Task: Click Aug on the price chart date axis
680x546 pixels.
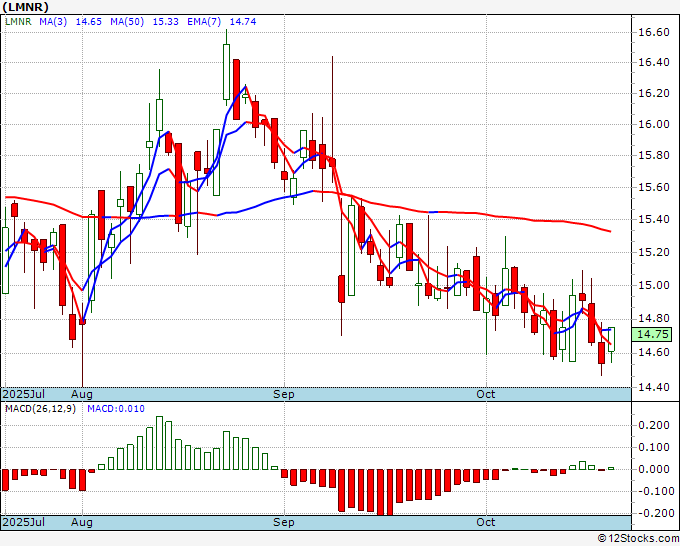Action: 82,395
